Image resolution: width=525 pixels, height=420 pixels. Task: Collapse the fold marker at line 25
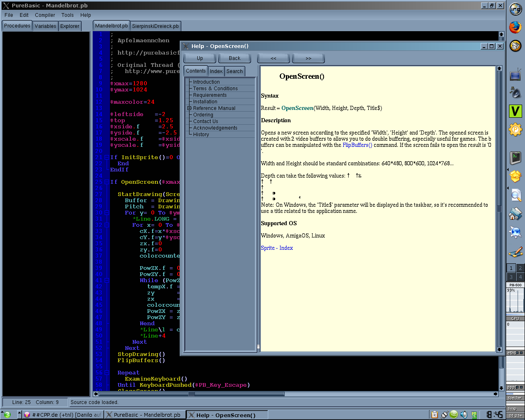(x=107, y=182)
